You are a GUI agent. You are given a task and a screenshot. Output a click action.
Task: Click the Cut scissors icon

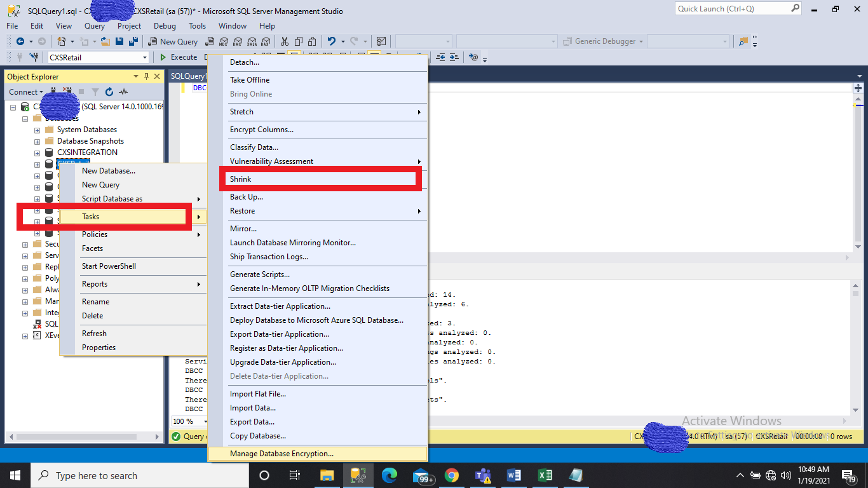pyautogui.click(x=285, y=41)
